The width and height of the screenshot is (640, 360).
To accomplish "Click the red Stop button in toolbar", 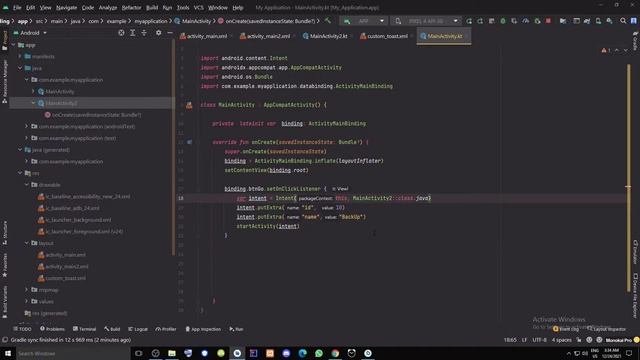I will 548,21.
